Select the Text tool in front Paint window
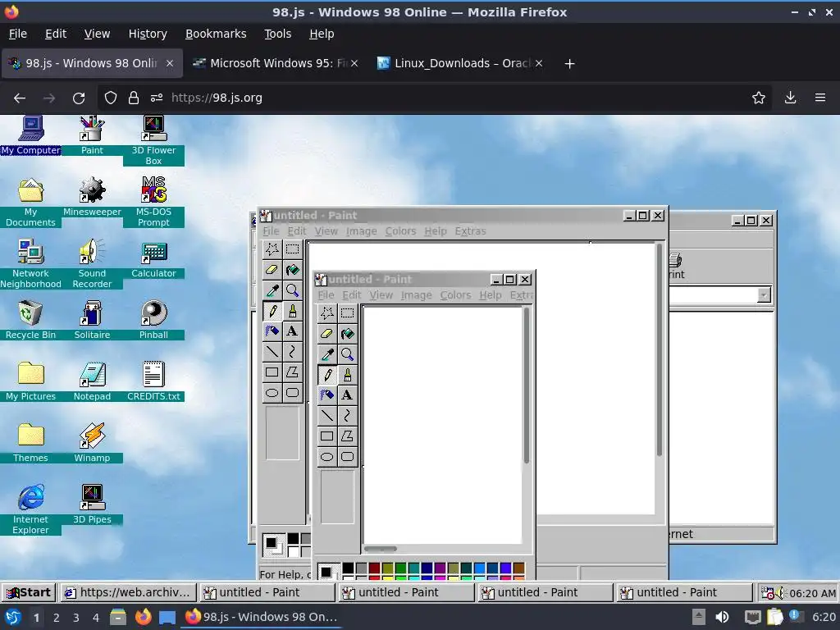 [x=347, y=395]
